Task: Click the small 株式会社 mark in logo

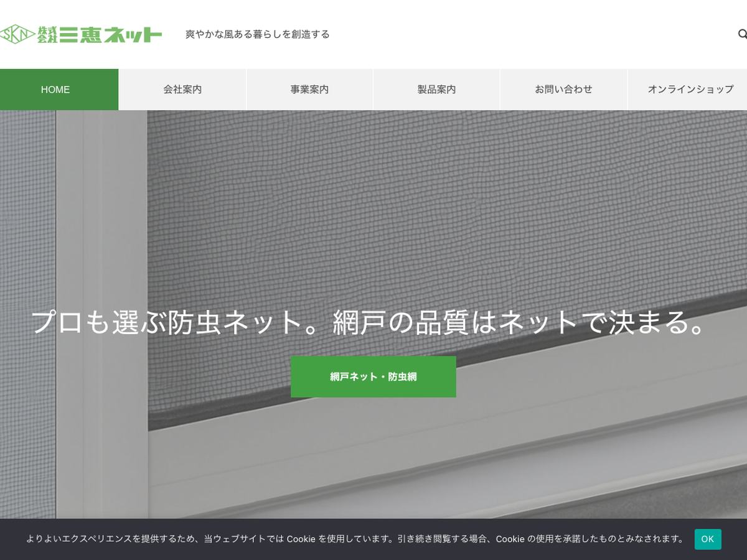Action: [47, 35]
